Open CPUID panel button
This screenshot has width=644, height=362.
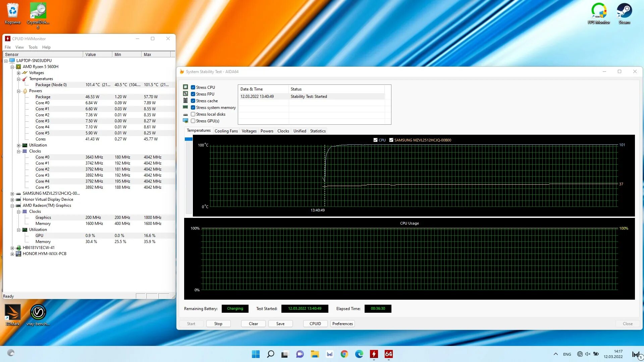pos(315,323)
